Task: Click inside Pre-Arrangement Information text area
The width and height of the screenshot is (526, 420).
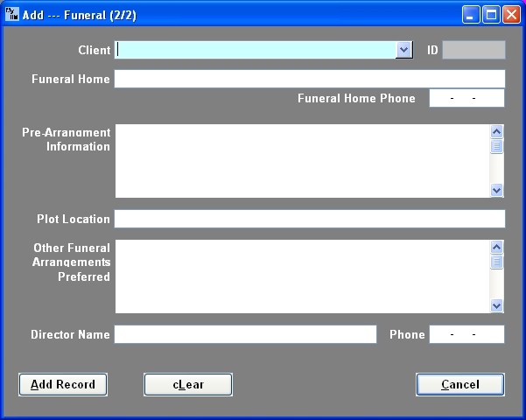Action: coord(302,161)
